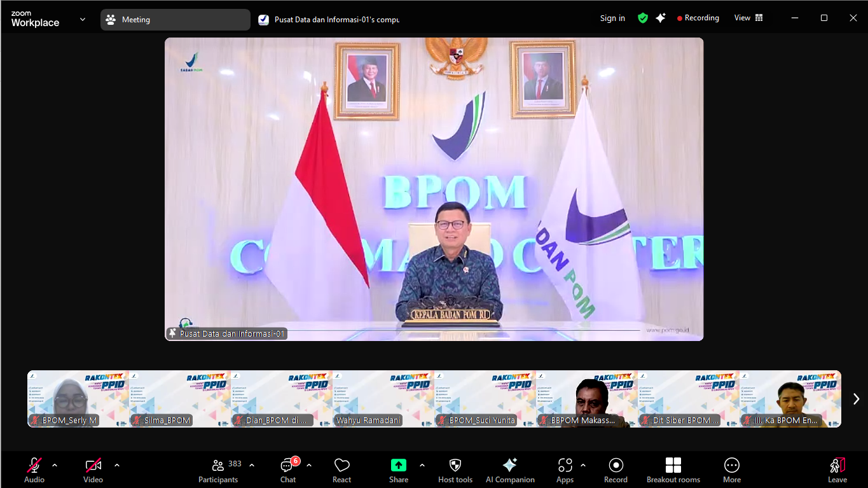Click the 383 participants count
This screenshot has width=868, height=488.
[x=235, y=464]
